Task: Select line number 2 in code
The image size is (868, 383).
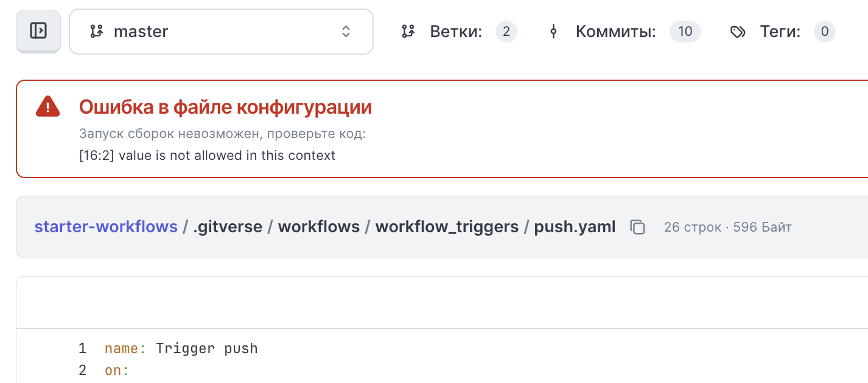Action: 83,370
